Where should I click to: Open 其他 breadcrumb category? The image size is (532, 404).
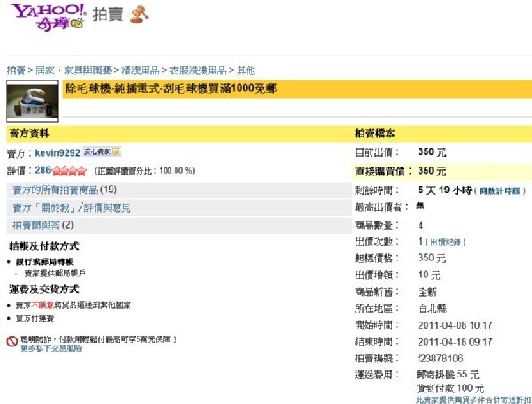point(246,70)
